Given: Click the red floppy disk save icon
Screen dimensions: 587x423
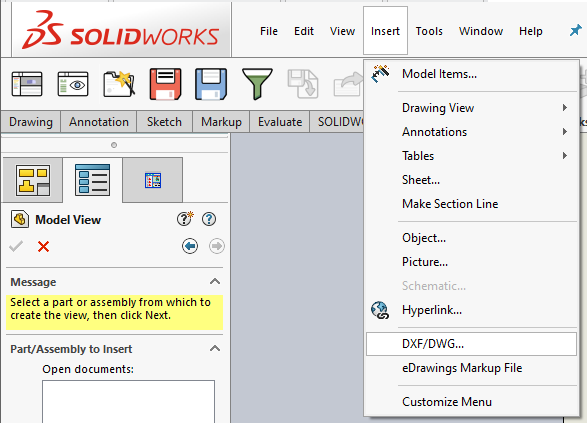Looking at the screenshot, I should [x=165, y=84].
